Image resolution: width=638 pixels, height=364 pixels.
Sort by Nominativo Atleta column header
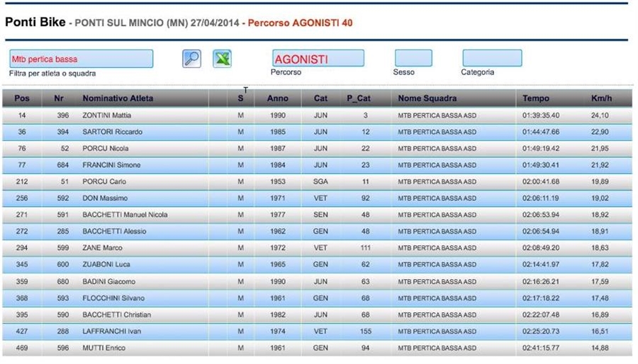pyautogui.click(x=118, y=98)
